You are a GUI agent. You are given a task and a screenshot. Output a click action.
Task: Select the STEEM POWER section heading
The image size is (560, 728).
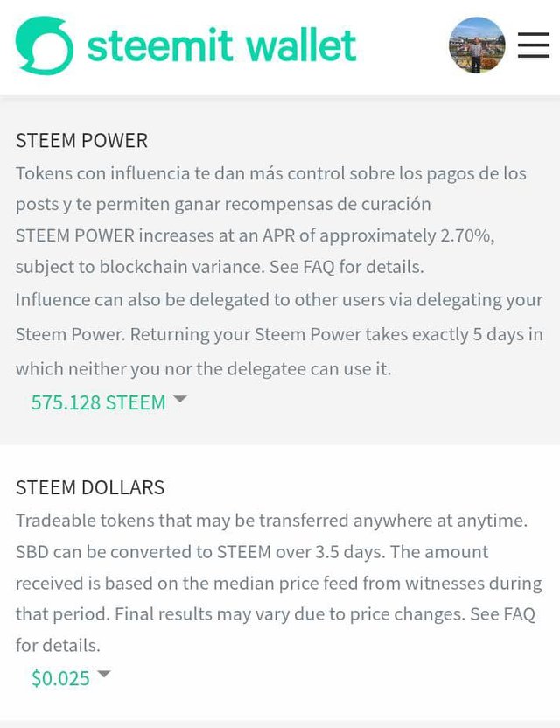pyautogui.click(x=81, y=140)
